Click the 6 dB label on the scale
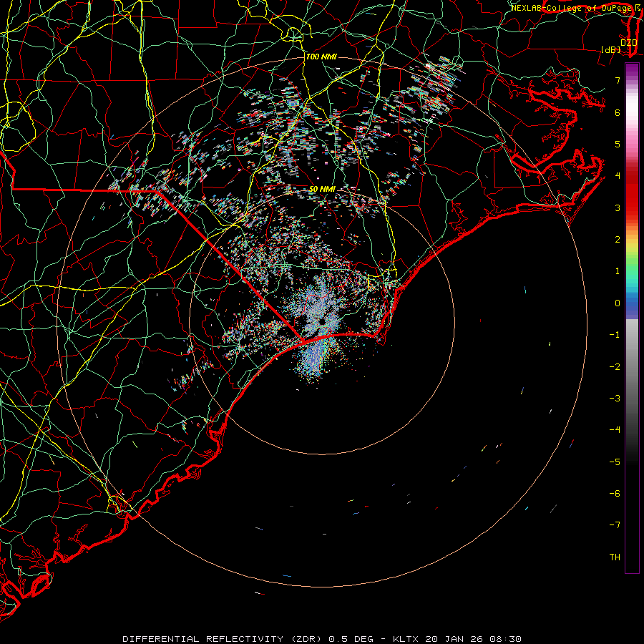The image size is (644, 644). (x=618, y=112)
